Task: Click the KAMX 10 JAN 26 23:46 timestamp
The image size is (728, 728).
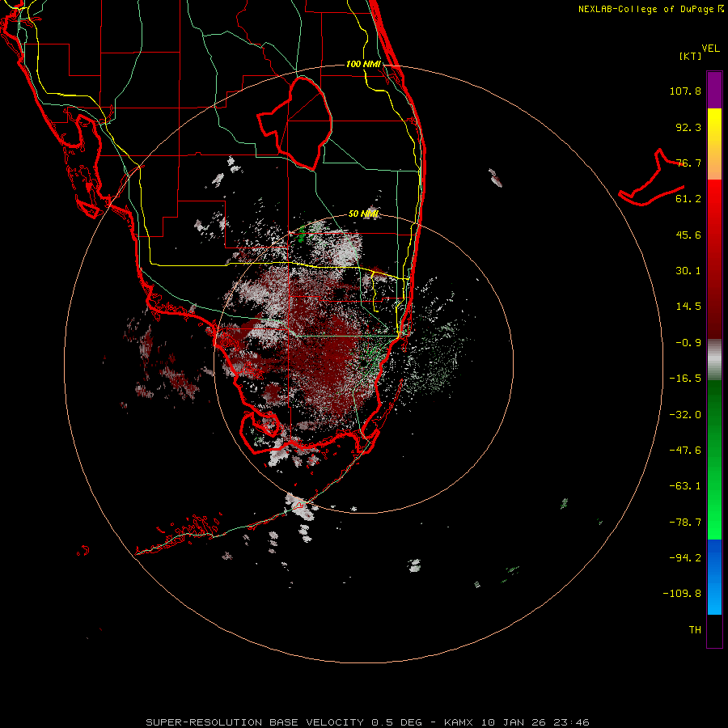Action: (x=517, y=722)
